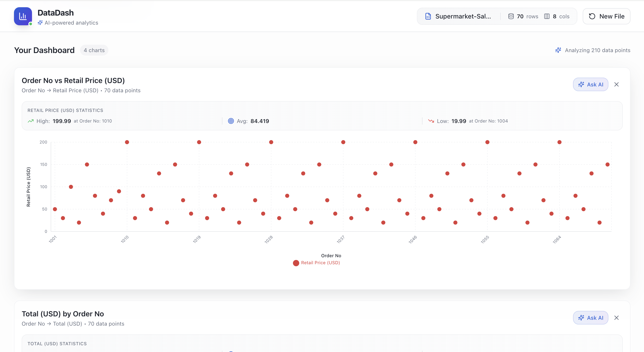644x352 pixels.
Task: Select the Your Dashboard heading
Action: click(x=44, y=50)
